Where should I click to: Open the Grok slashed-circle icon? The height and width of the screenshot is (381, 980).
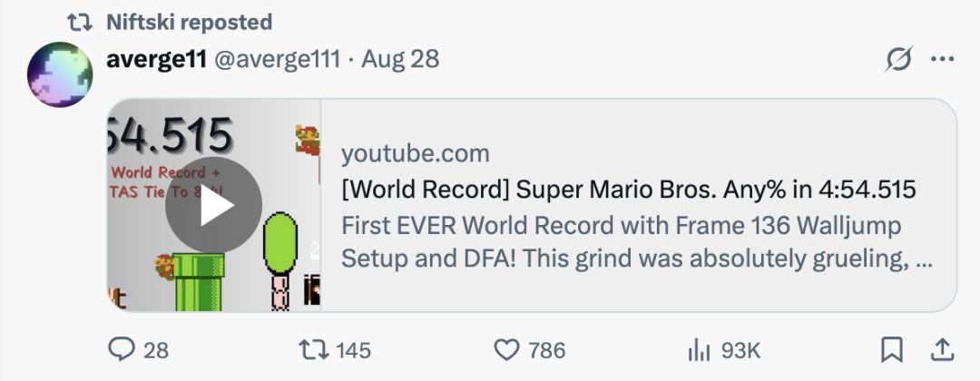(898, 61)
